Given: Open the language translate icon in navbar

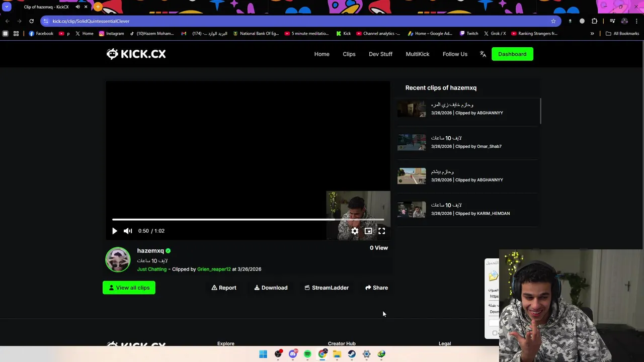Looking at the screenshot, I should click(483, 54).
